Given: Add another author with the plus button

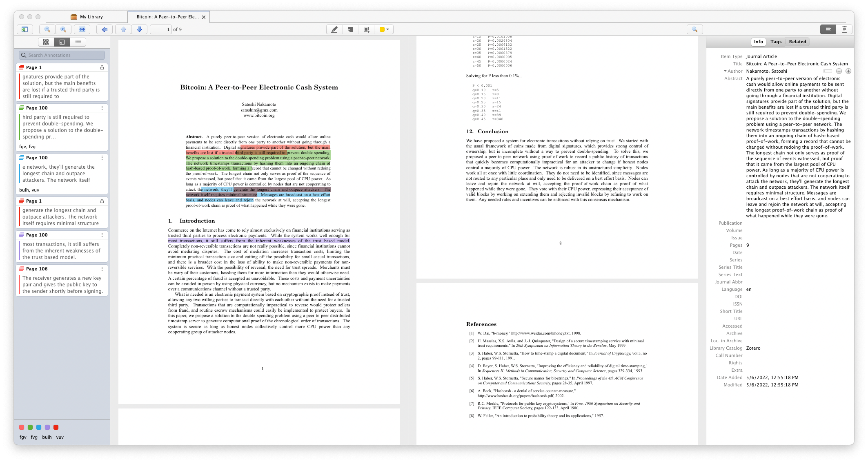Looking at the screenshot, I should pyautogui.click(x=848, y=71).
